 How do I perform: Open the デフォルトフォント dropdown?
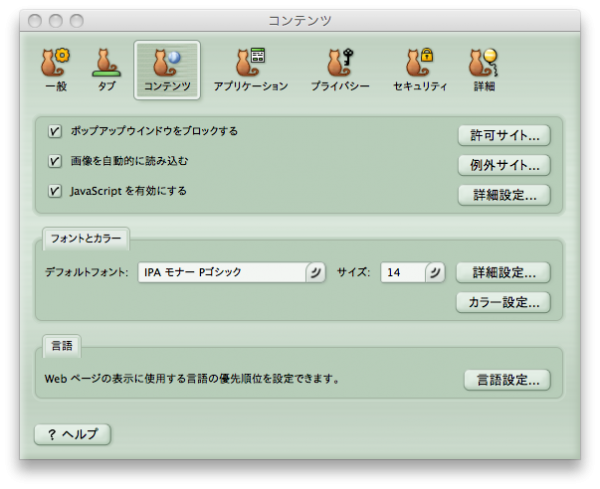[x=232, y=272]
